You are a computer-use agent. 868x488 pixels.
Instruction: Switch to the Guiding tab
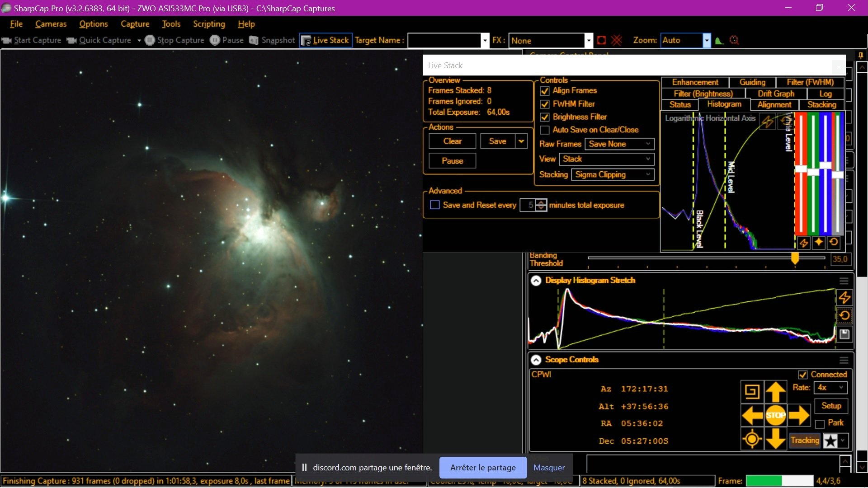click(752, 82)
